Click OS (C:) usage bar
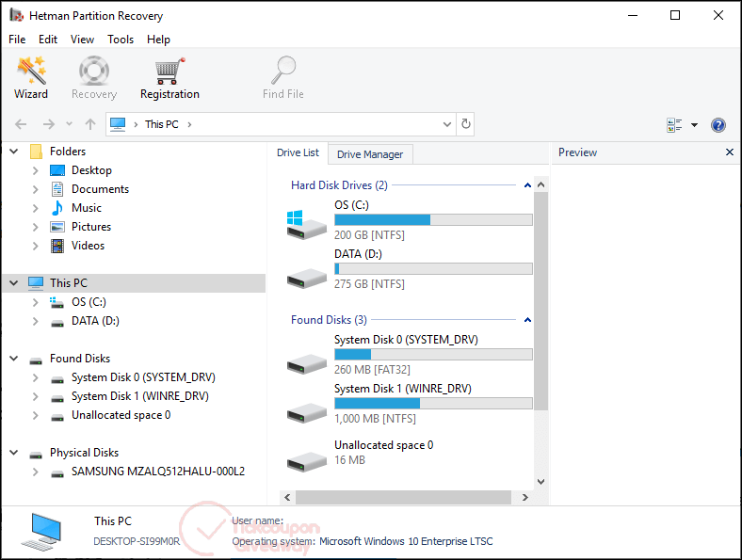742x560 pixels. [433, 220]
